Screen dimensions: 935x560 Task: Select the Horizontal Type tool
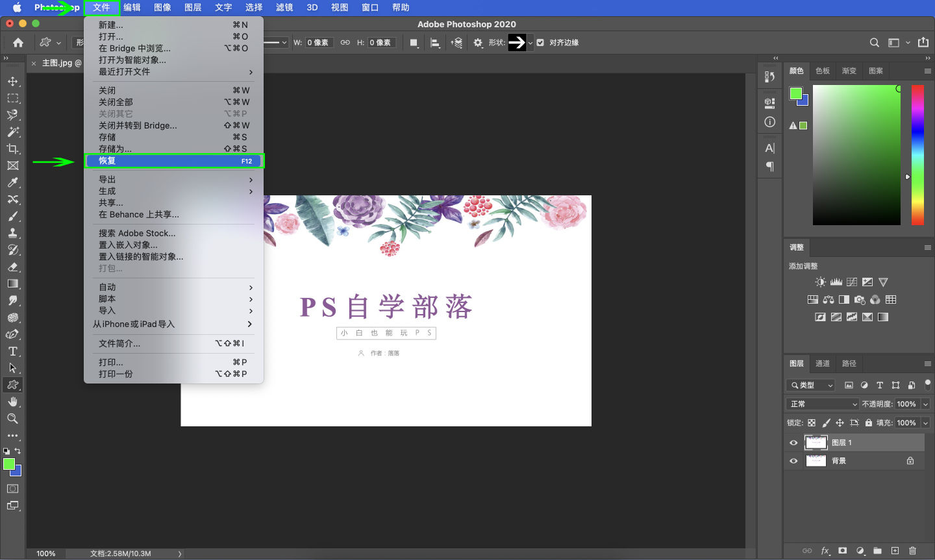[14, 350]
